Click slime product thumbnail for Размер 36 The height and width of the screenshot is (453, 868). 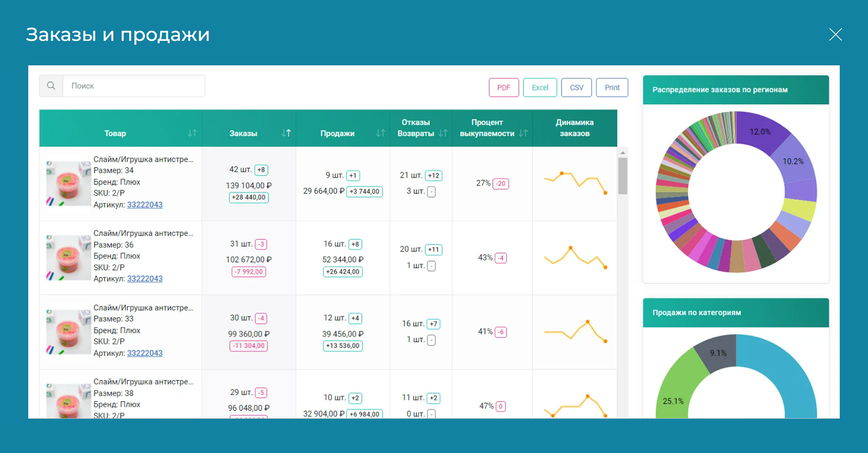(x=68, y=257)
